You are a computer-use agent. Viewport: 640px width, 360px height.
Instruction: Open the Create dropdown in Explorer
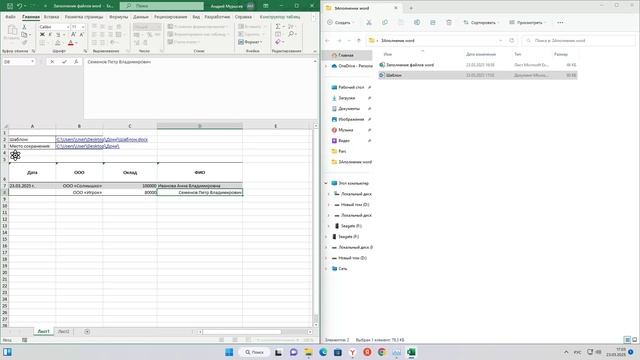click(x=340, y=22)
